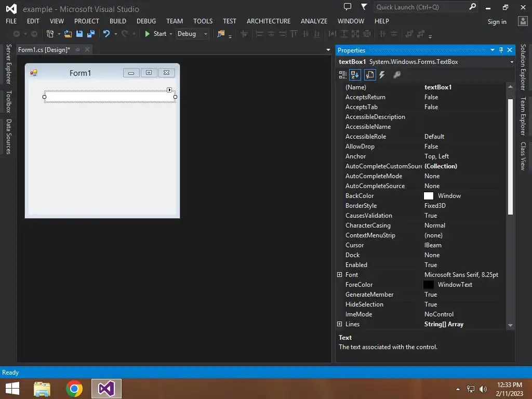Click the Quick Launch search field
Viewport: 532px width, 399px height.
pyautogui.click(x=421, y=7)
